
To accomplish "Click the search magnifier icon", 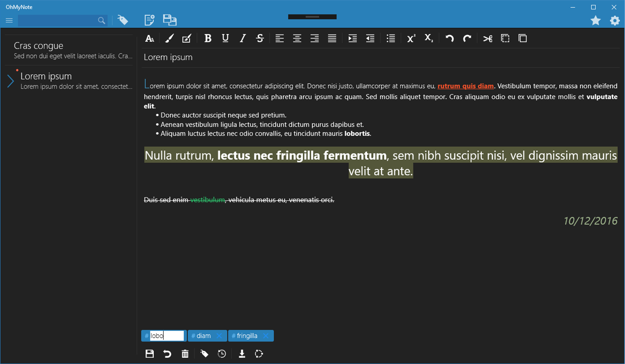I will click(102, 21).
